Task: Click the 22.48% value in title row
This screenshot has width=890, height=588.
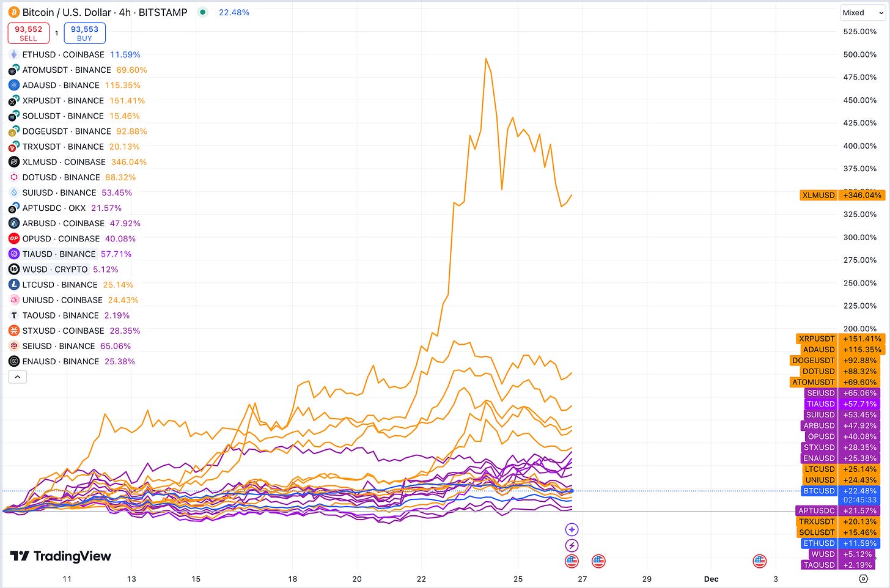Action: 234,12
